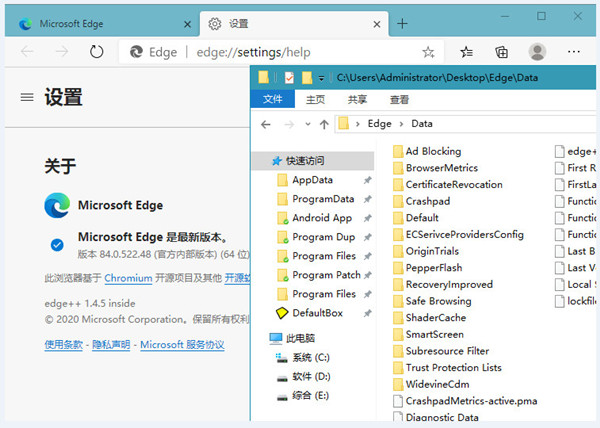The width and height of the screenshot is (600, 428).
Task: Click the properties checkmark in Explorer title bar
Action: [x=289, y=77]
